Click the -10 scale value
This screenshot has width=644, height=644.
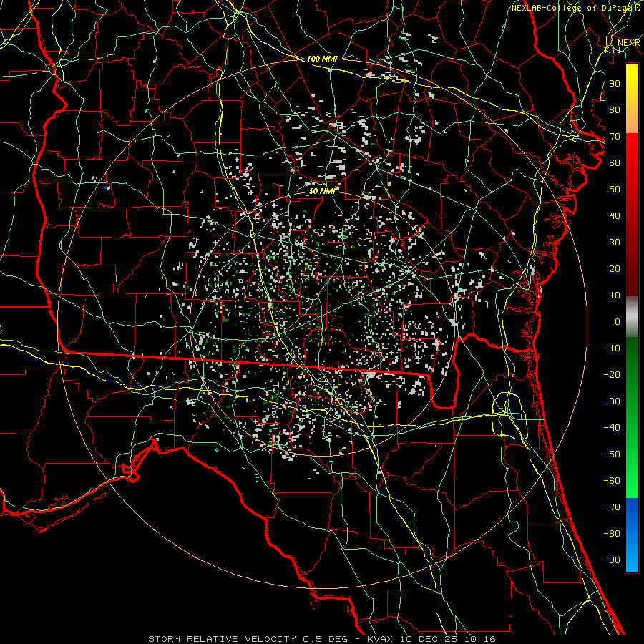(612, 348)
